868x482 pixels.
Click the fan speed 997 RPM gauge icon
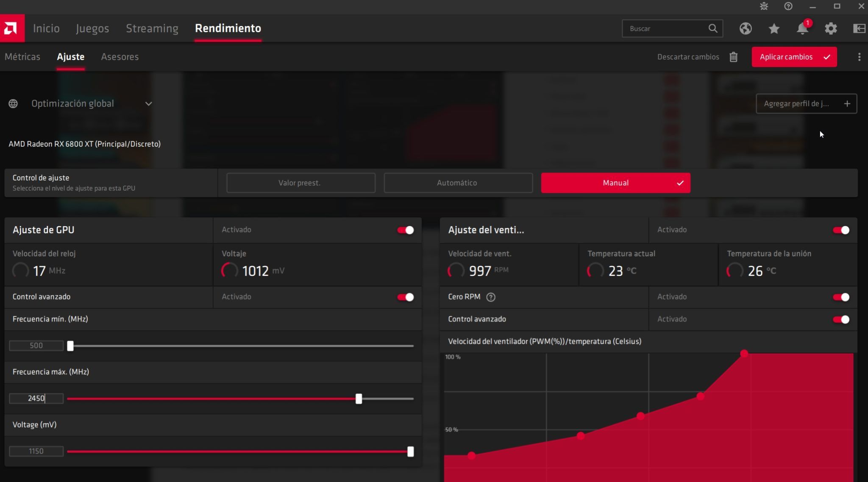pyautogui.click(x=456, y=270)
